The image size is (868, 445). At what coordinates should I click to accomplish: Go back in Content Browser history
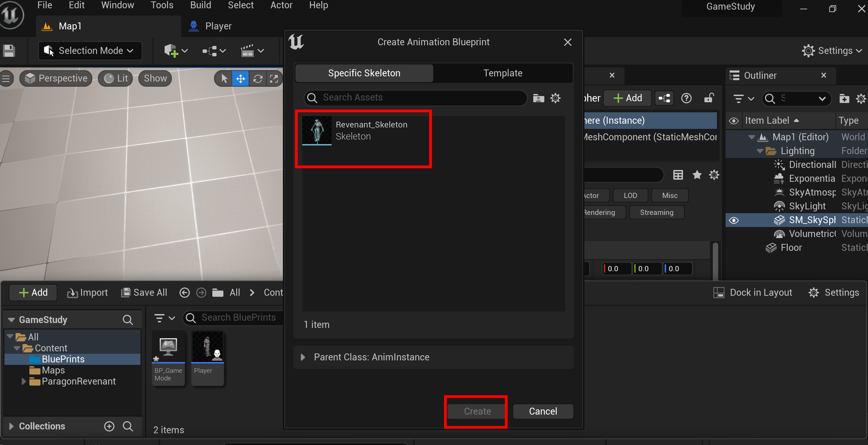pyautogui.click(x=185, y=293)
